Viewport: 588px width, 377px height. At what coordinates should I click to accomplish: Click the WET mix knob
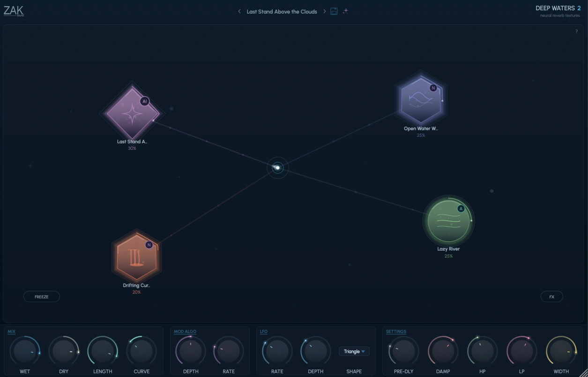(25, 351)
